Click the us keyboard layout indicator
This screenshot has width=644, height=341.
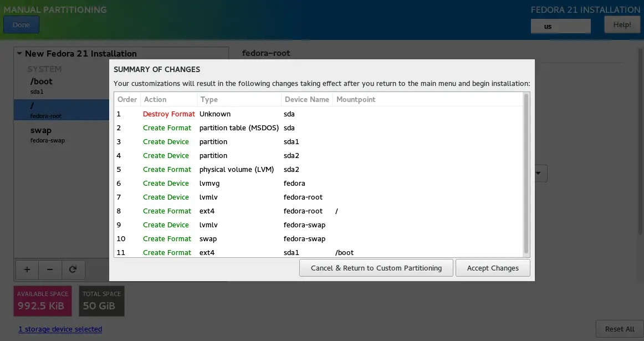click(x=561, y=26)
